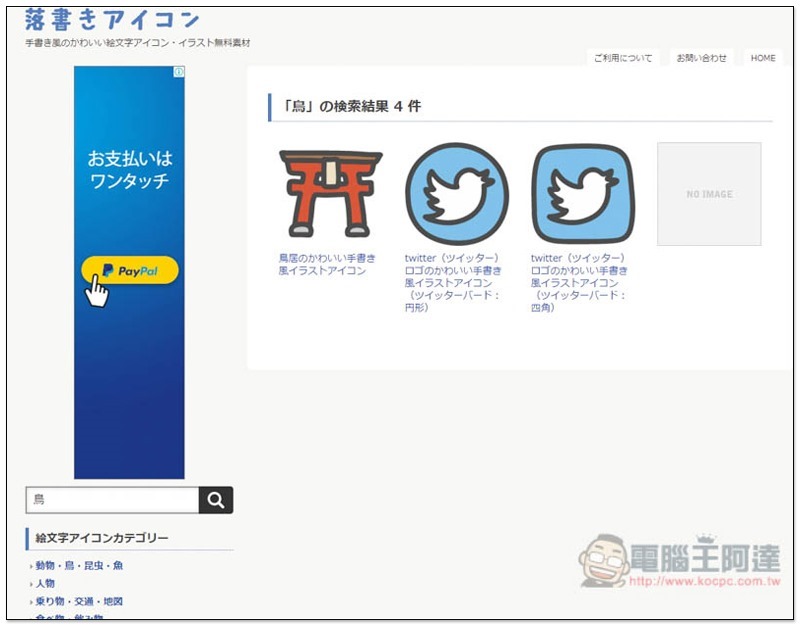Open the お問い合わせ tab
The width and height of the screenshot is (800, 627).
pos(702,58)
